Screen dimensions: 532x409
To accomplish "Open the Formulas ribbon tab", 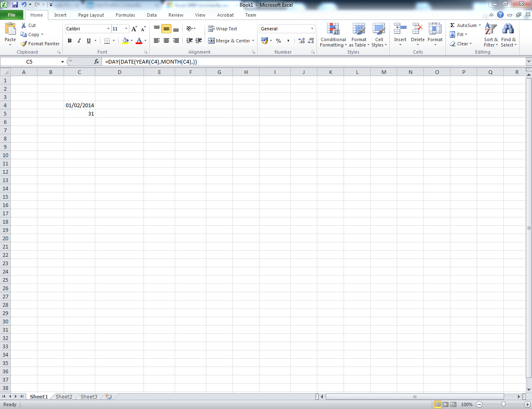I will pyautogui.click(x=125, y=15).
